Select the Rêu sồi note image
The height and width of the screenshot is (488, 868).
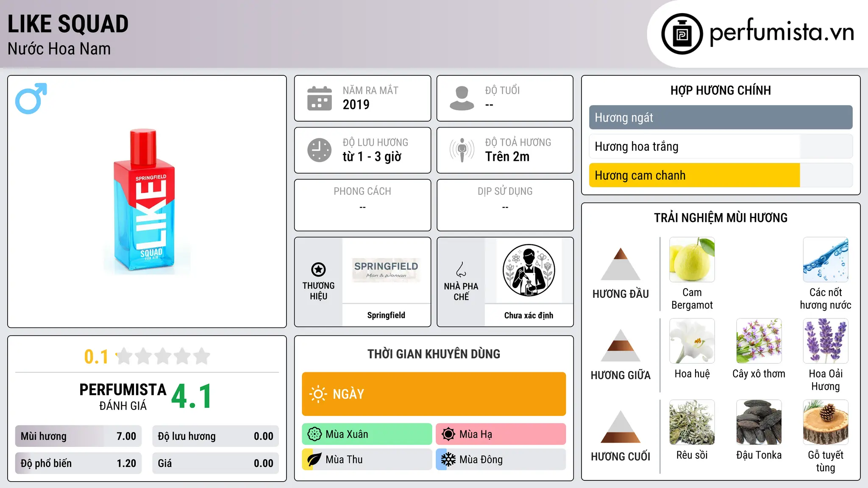pyautogui.click(x=692, y=422)
